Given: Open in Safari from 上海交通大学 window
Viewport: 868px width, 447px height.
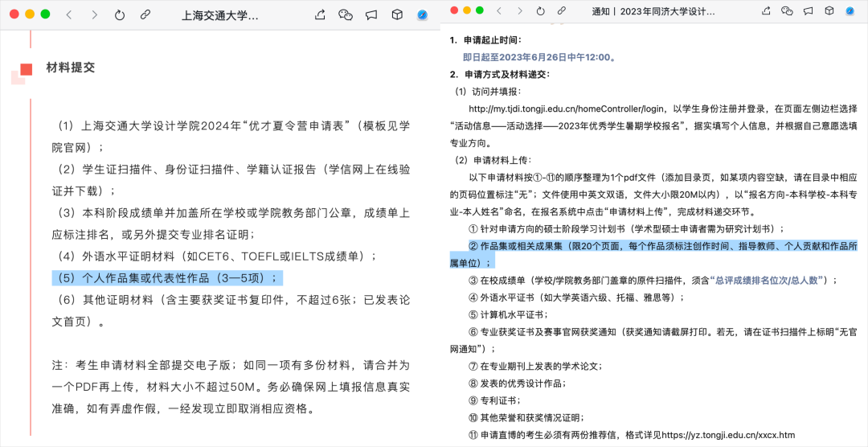Looking at the screenshot, I should click(423, 15).
